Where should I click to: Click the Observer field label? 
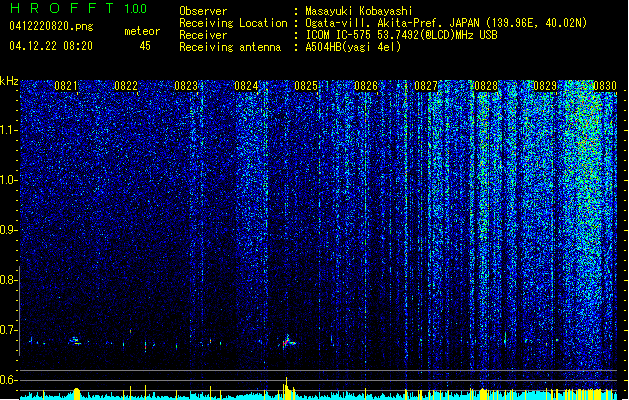point(203,11)
